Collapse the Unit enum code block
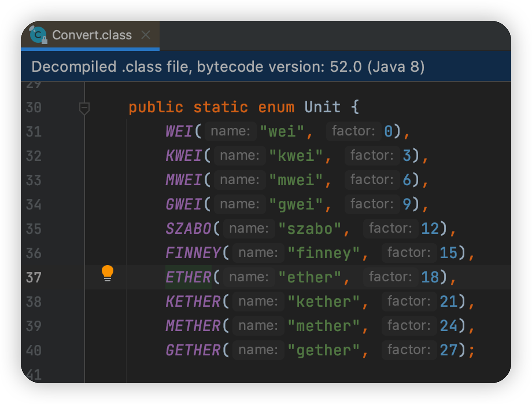The height and width of the screenshot is (404, 532). [84, 108]
